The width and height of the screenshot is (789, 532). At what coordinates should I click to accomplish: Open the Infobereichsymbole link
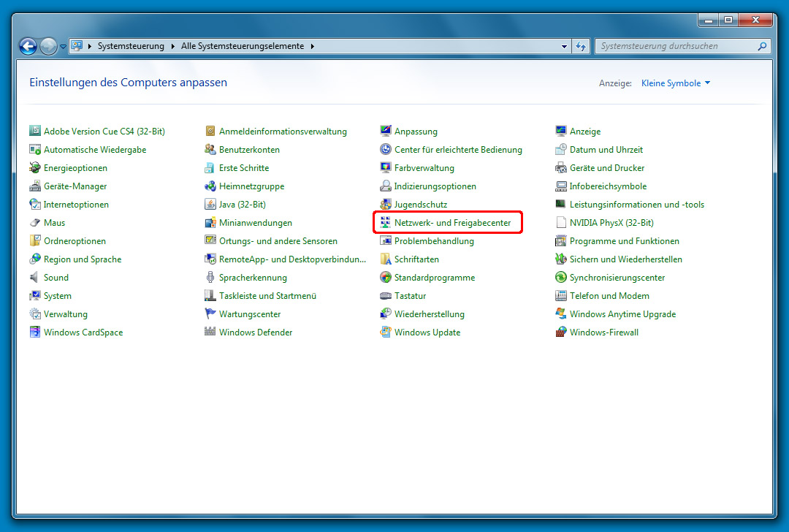[x=608, y=186]
